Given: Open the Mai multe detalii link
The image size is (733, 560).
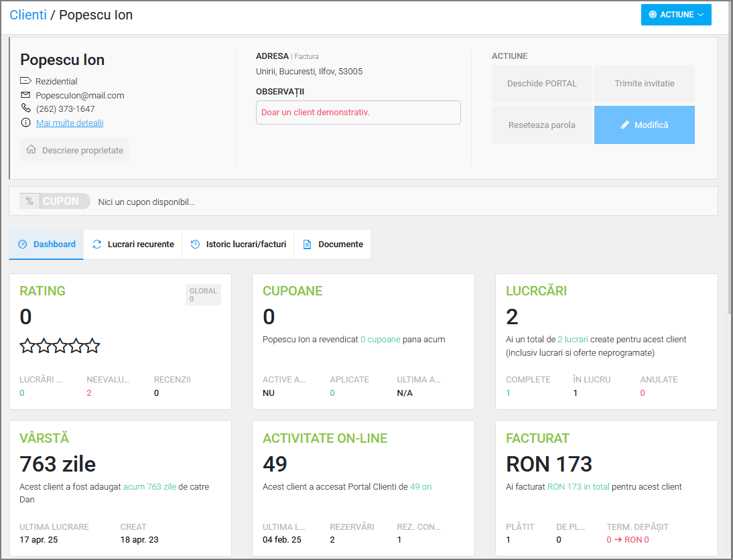Looking at the screenshot, I should [x=70, y=123].
